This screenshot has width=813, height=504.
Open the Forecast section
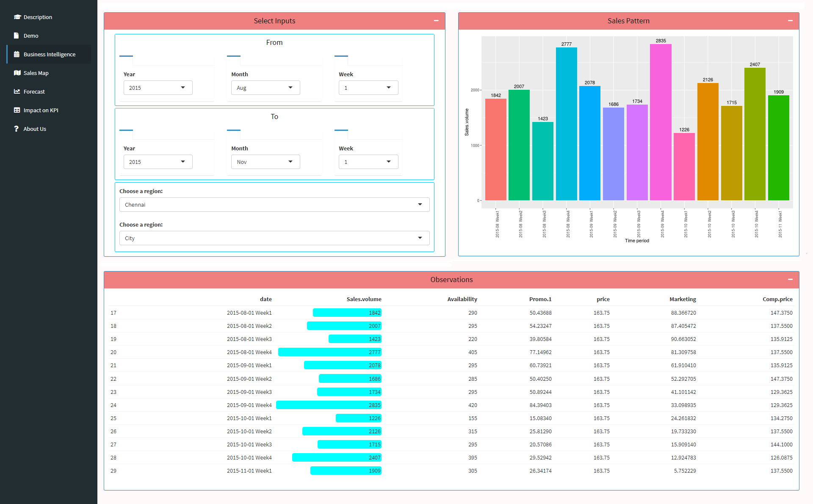point(49,91)
